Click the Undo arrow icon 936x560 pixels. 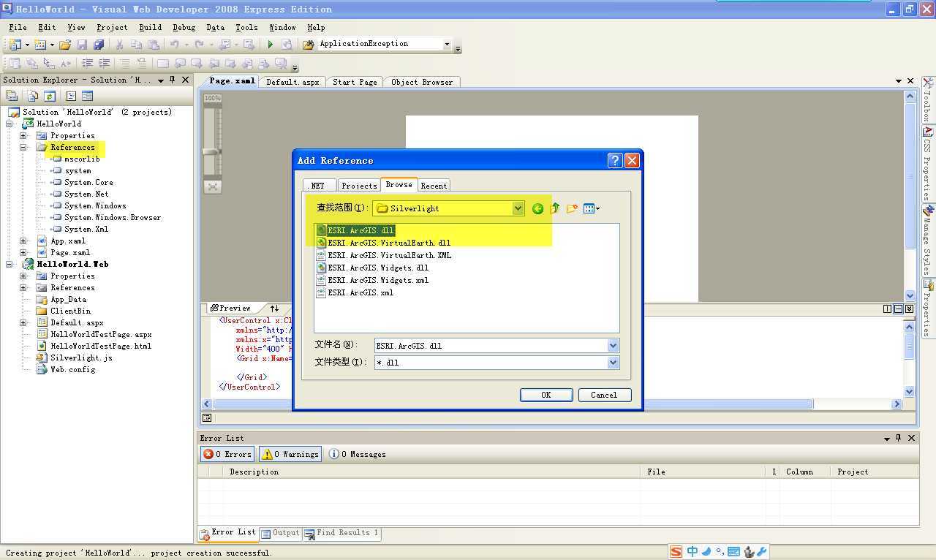click(x=174, y=45)
